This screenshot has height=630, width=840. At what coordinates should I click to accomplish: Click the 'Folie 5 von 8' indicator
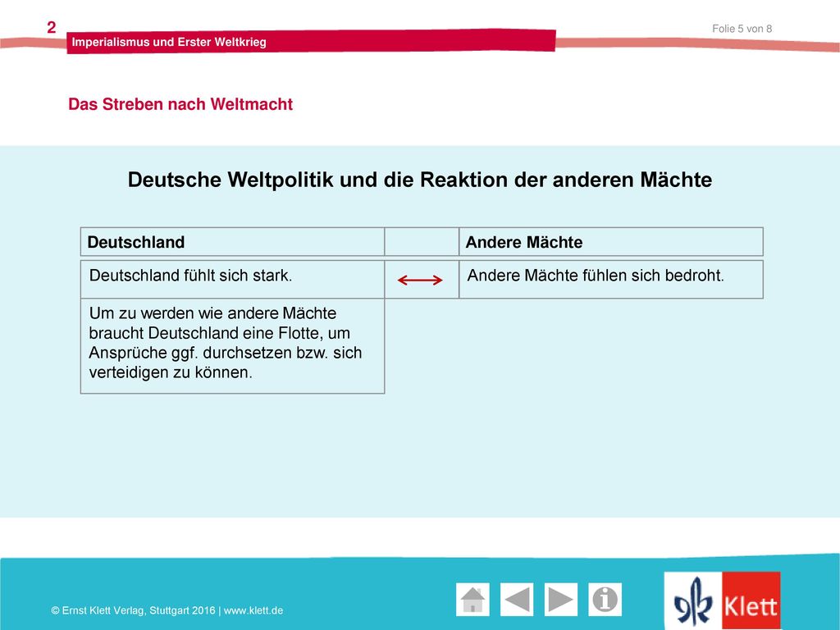coord(742,29)
